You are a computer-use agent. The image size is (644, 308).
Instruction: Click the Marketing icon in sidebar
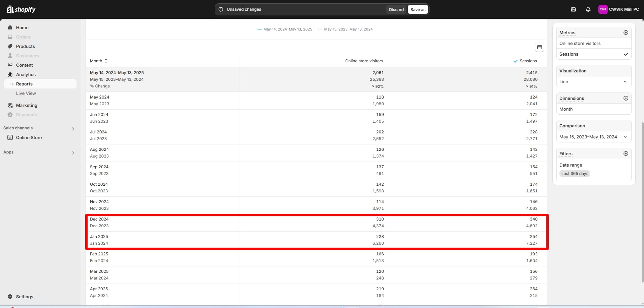click(10, 105)
